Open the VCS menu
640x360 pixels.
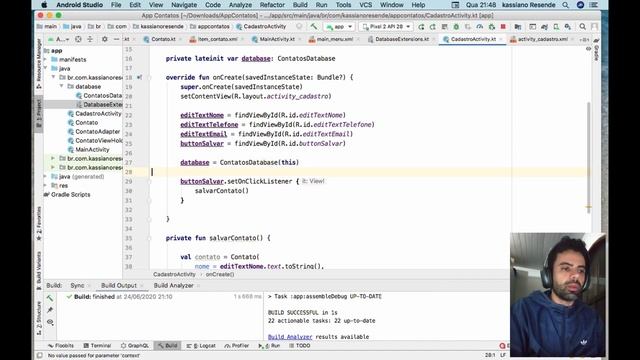365,5
